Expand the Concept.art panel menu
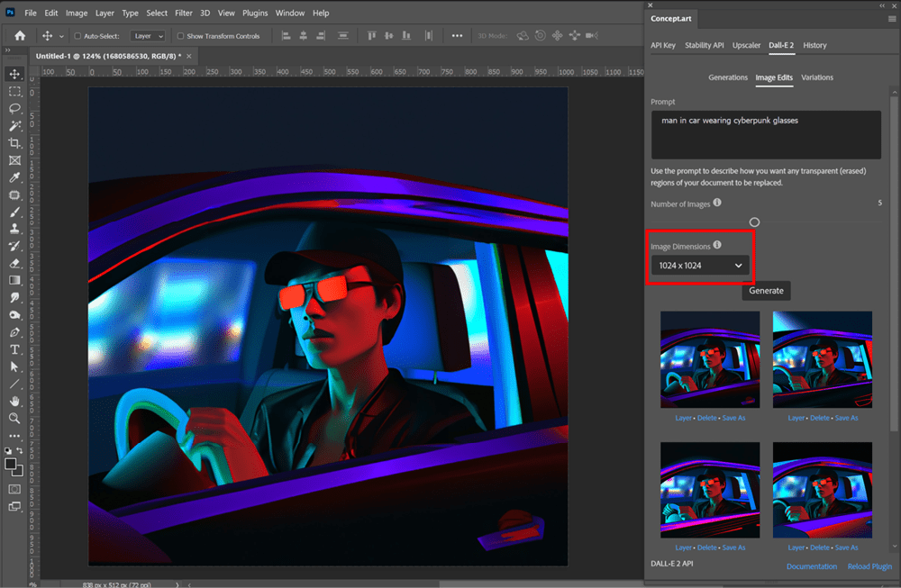901x588 pixels. 892,19
